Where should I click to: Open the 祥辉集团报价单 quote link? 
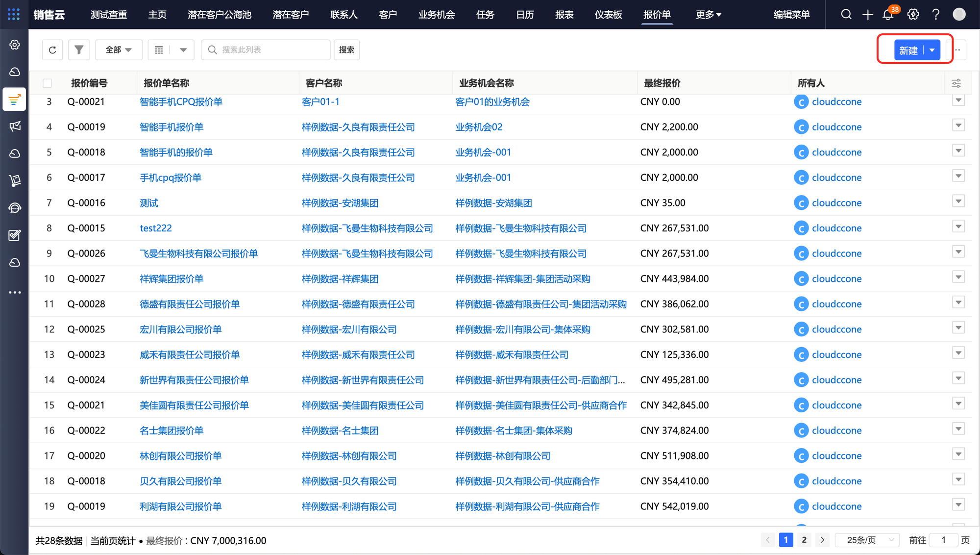click(x=171, y=279)
